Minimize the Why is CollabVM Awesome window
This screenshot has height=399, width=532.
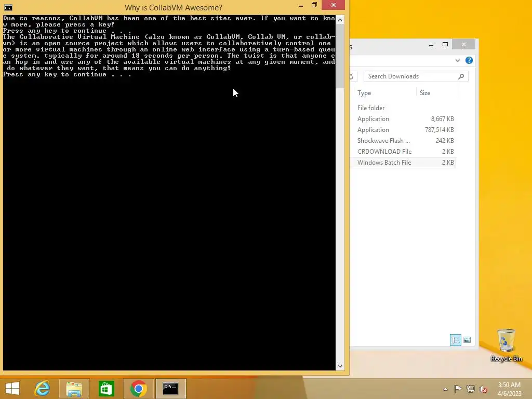click(x=301, y=5)
